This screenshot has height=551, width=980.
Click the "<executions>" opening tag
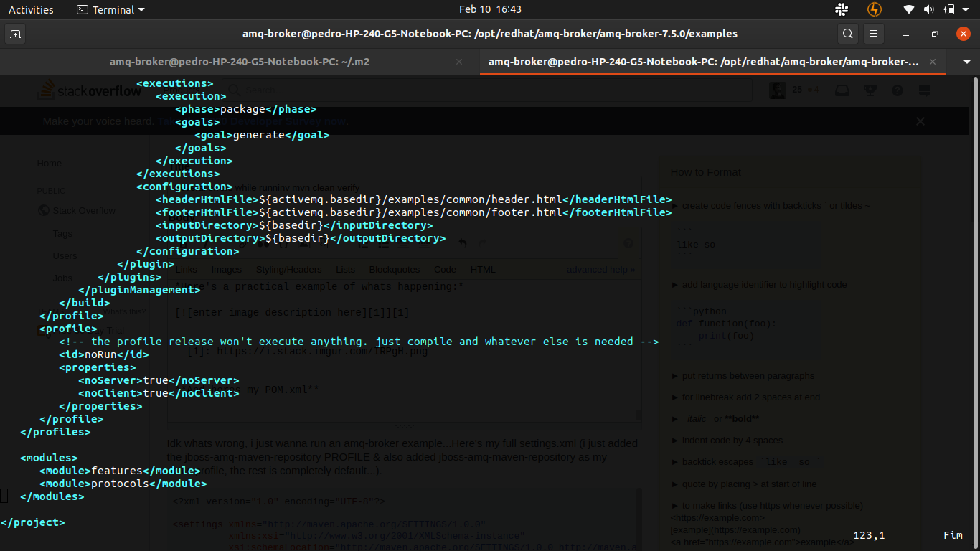tap(174, 83)
